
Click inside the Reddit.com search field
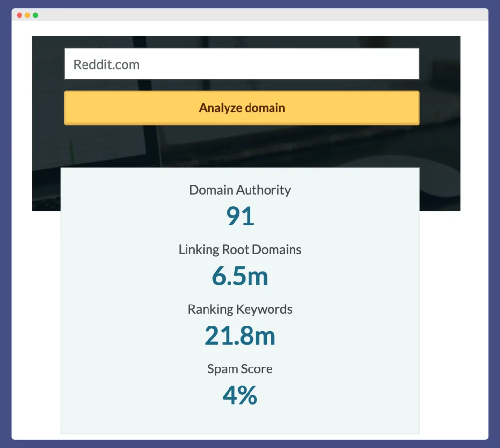(242, 64)
